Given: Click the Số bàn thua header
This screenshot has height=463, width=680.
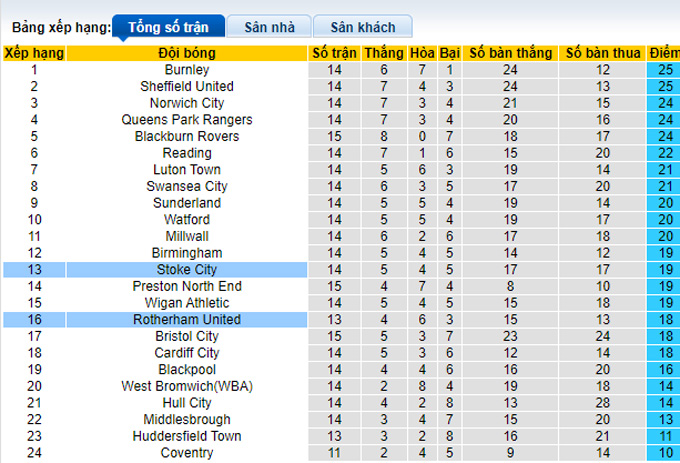Looking at the screenshot, I should tap(601, 53).
